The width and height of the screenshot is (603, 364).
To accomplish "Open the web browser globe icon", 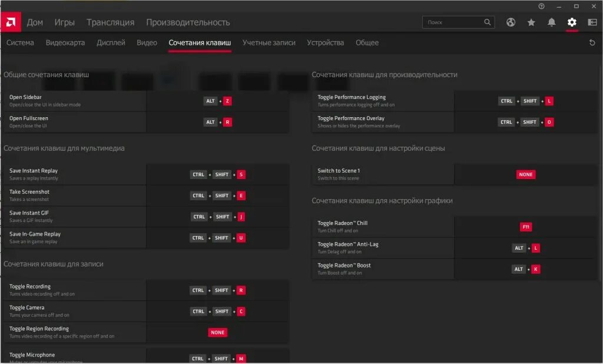I will [x=511, y=22].
